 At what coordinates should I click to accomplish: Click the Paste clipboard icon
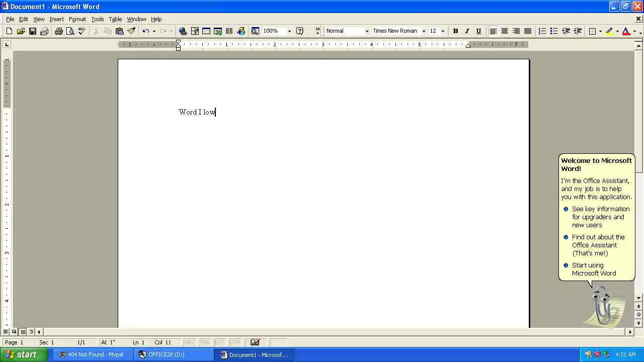coord(120,31)
